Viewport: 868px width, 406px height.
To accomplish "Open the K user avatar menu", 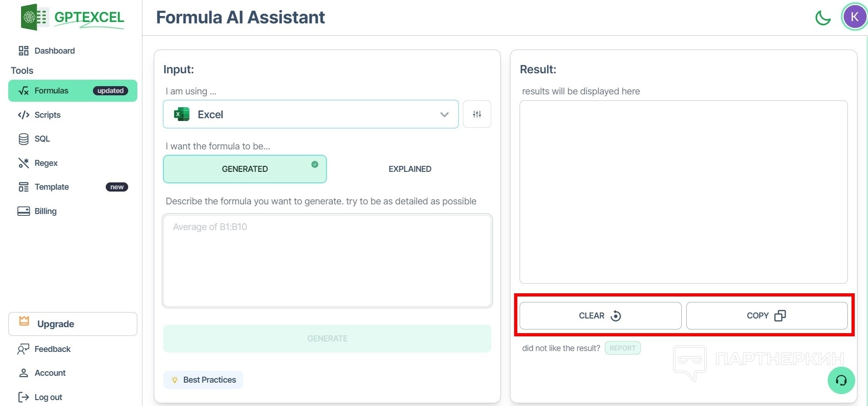I will click(854, 17).
